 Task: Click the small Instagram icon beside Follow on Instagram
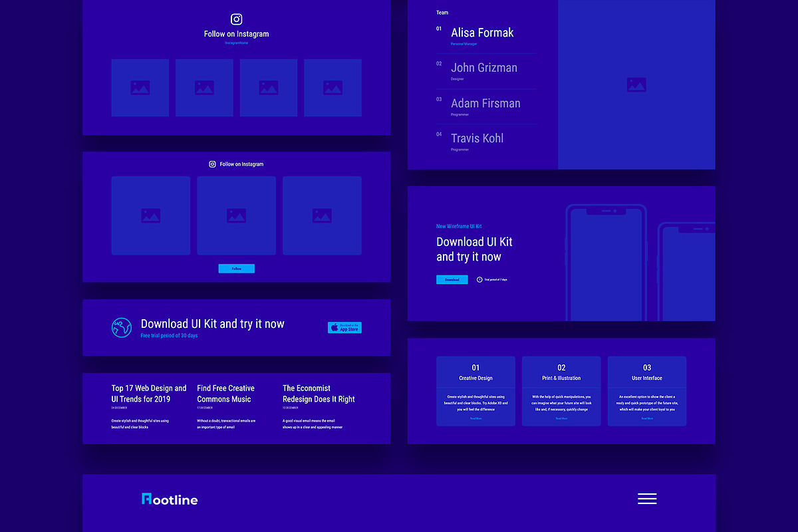pyautogui.click(x=213, y=164)
